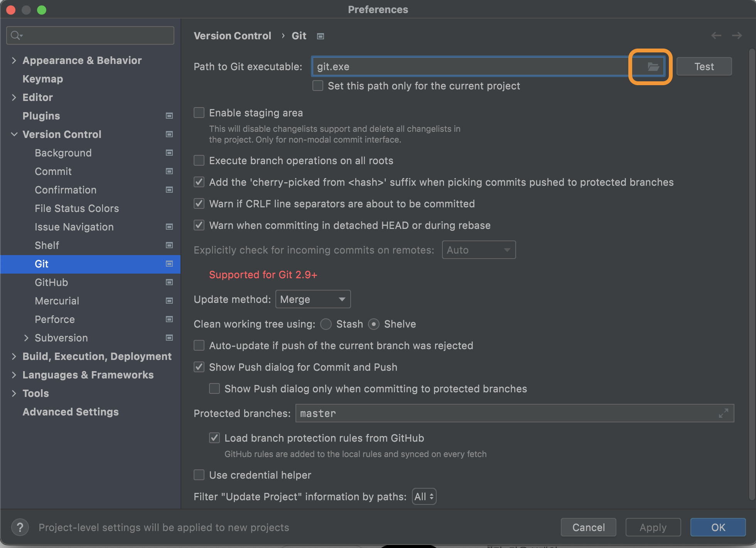Image resolution: width=756 pixels, height=548 pixels.
Task: Enable staging area checkbox
Action: coord(199,113)
